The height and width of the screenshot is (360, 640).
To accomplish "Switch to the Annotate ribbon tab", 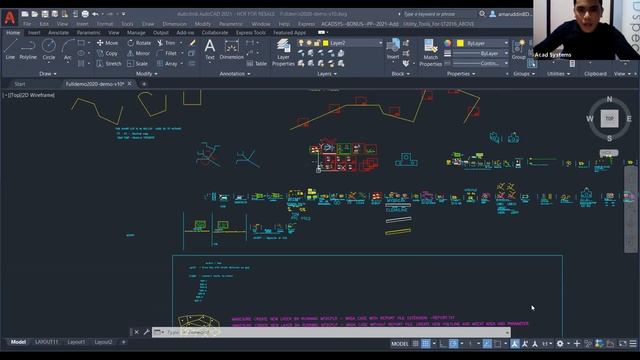I will coord(58,33).
